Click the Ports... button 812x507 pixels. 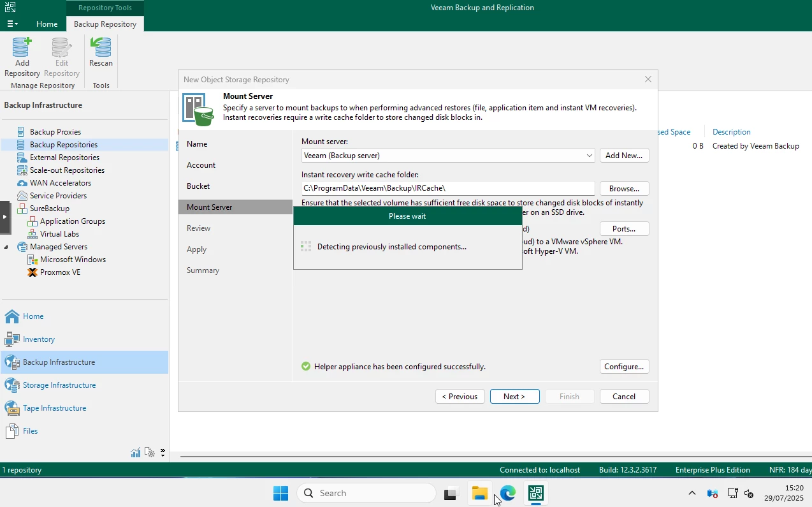pos(624,229)
